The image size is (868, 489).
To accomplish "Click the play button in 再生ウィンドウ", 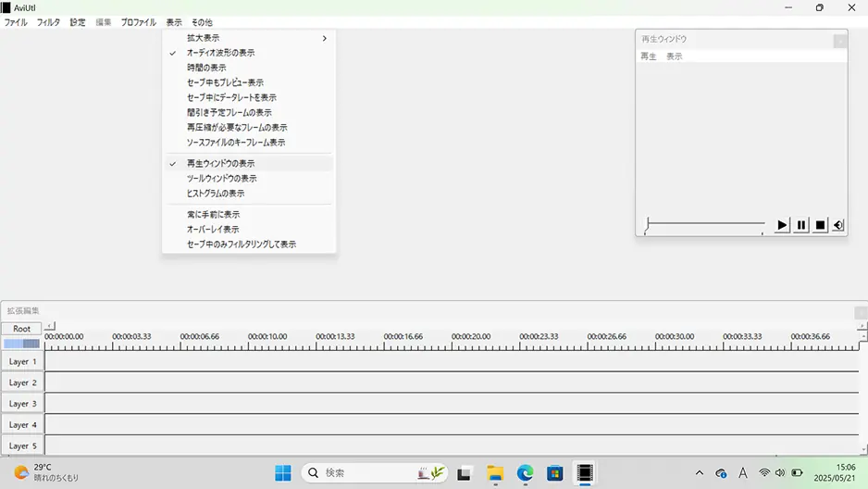I will tap(782, 225).
